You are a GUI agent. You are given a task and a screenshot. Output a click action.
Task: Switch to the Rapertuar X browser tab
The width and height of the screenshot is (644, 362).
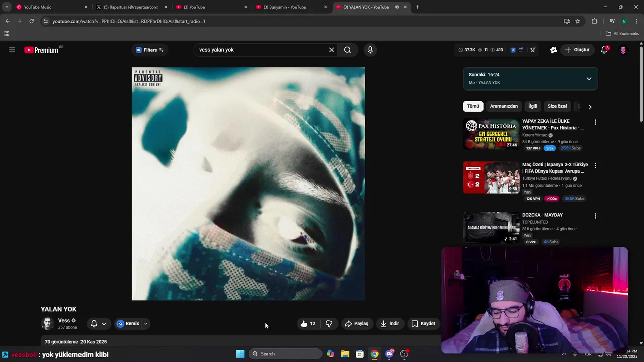131,7
